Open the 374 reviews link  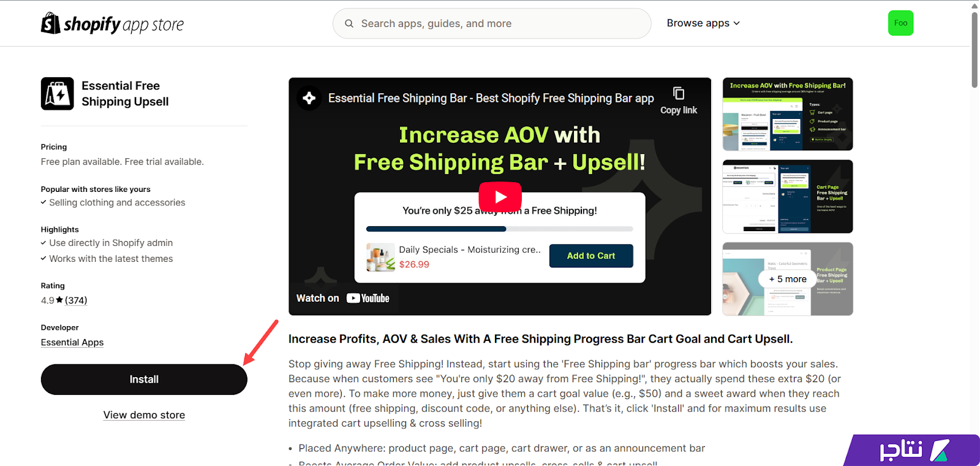(76, 300)
